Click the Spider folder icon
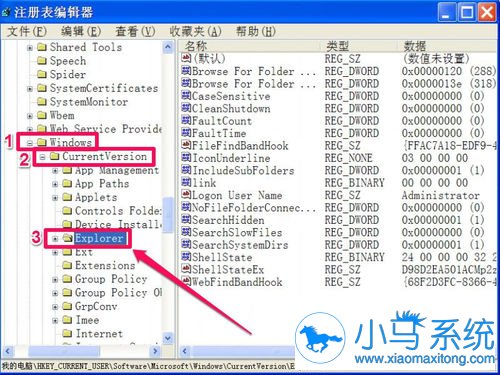The height and width of the screenshot is (375, 500). (x=42, y=74)
